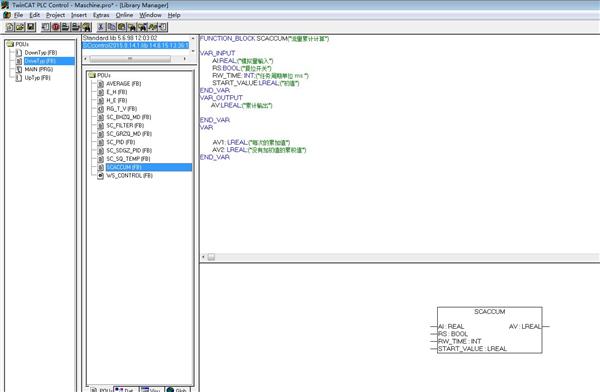Select UpTyp (FB) in project tree
Image resolution: width=600 pixels, height=392 pixels.
pos(38,78)
